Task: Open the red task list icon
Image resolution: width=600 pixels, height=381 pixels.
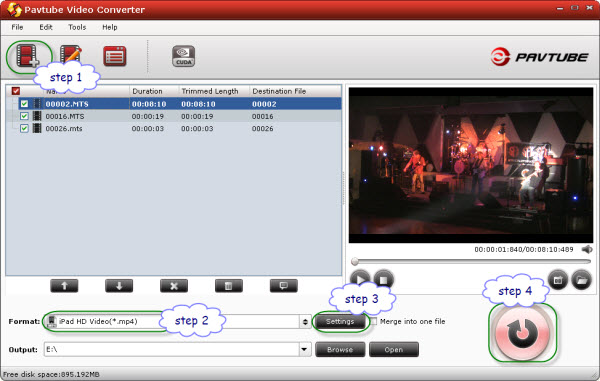Action: point(115,56)
